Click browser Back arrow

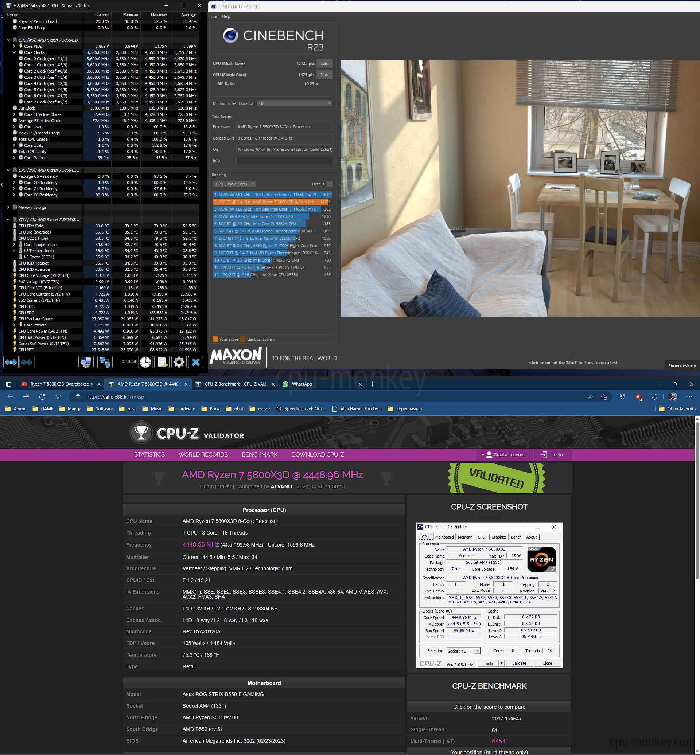10,397
